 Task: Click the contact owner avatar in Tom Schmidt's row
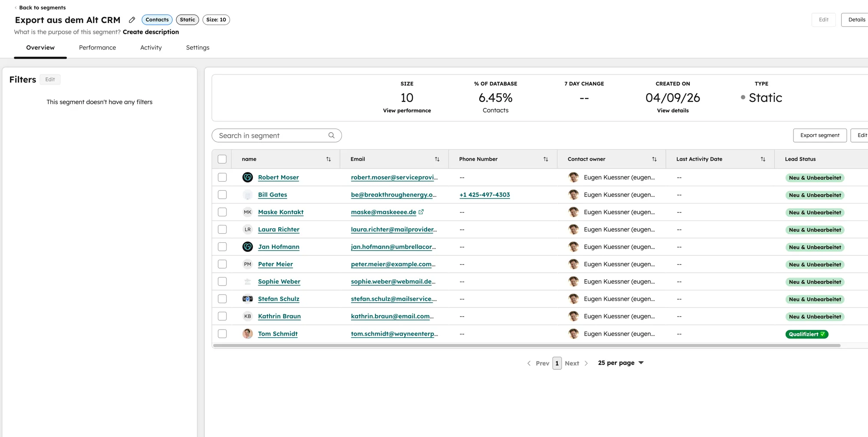tap(573, 333)
